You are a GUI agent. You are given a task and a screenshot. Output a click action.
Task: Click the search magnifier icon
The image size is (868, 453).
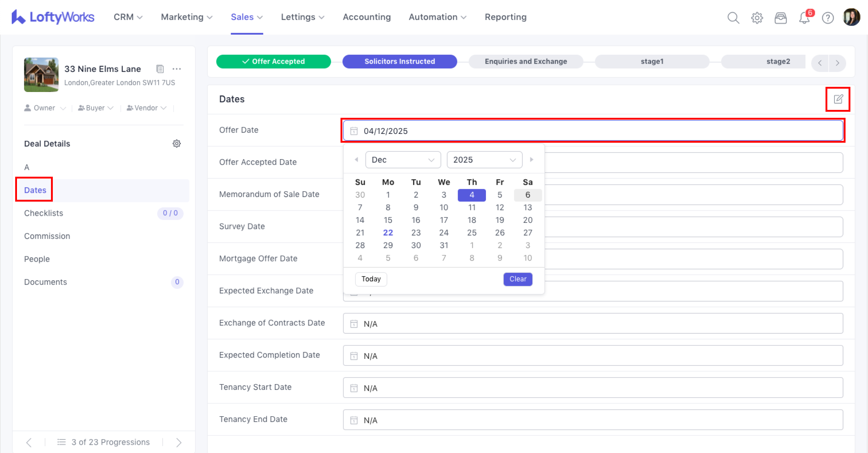coord(733,17)
